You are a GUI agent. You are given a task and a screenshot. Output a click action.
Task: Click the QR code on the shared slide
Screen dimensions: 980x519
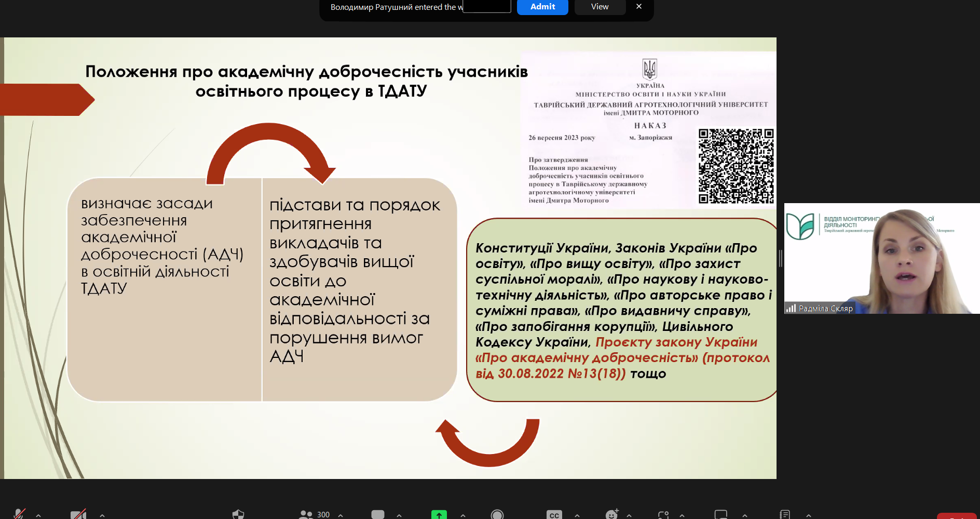[736, 166]
